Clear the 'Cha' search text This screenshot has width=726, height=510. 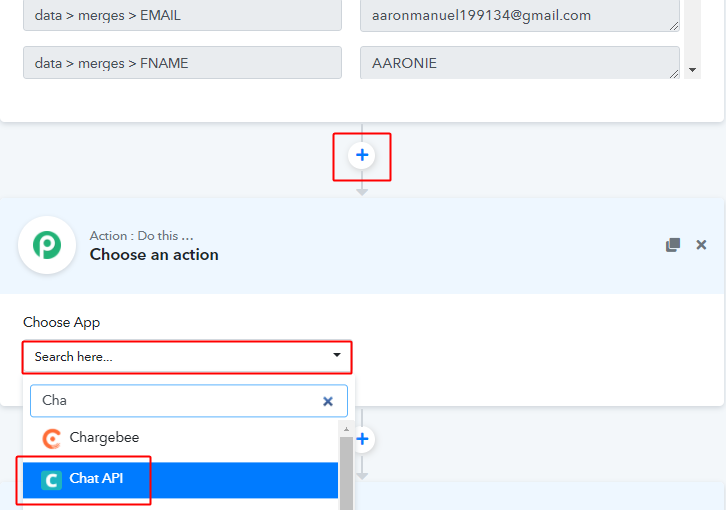(328, 401)
